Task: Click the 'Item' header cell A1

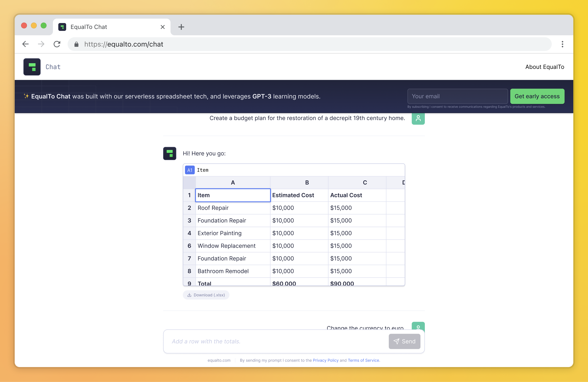Action: point(233,195)
